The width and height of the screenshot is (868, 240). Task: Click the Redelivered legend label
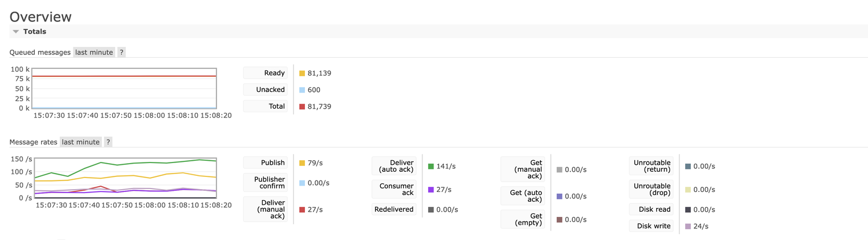[394, 209]
